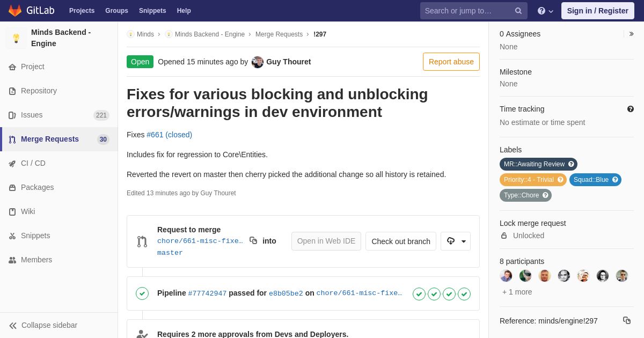Viewport: 644px width, 338px height.
Task: Open Merge Requests in sidebar
Action: click(59, 139)
